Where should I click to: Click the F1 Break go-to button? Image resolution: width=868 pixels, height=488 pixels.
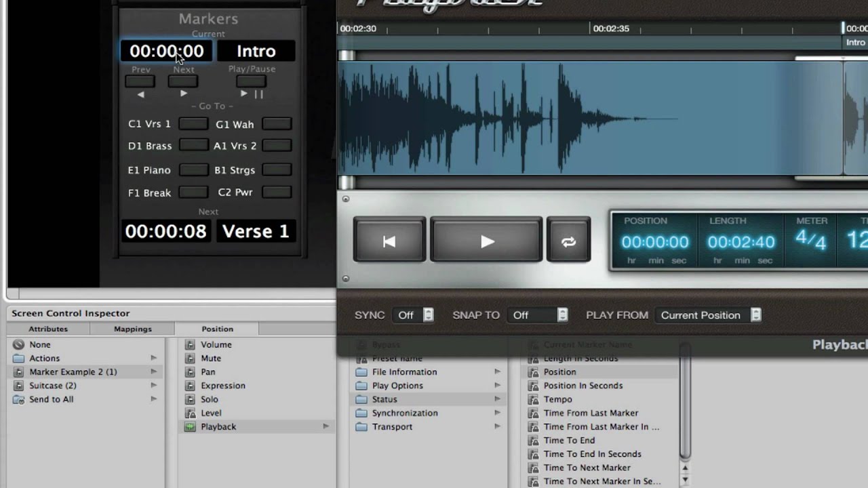[193, 192]
